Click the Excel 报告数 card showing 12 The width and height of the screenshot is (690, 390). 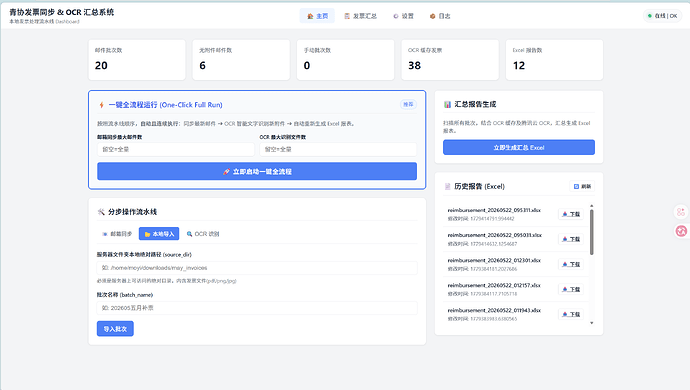pyautogui.click(x=554, y=60)
